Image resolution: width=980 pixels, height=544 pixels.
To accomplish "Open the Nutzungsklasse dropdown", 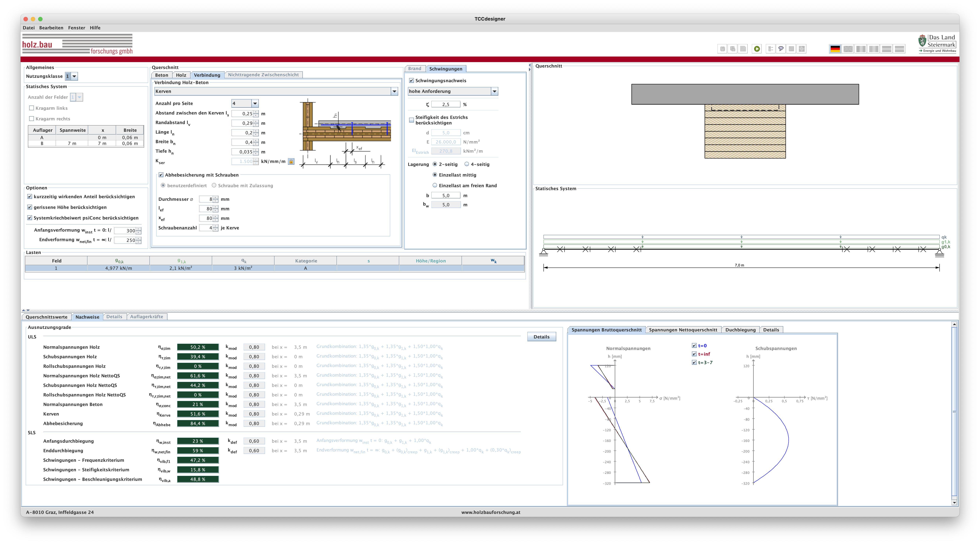I will pyautogui.click(x=75, y=76).
